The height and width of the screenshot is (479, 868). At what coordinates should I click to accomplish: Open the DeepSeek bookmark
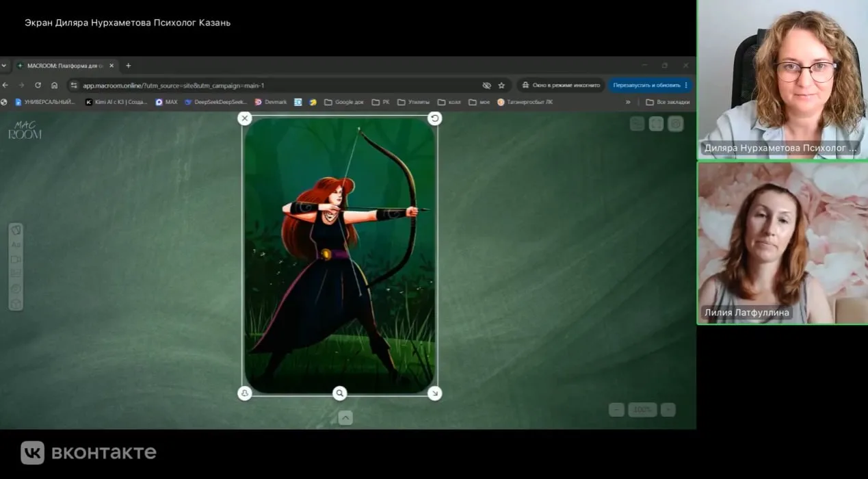[x=215, y=102]
